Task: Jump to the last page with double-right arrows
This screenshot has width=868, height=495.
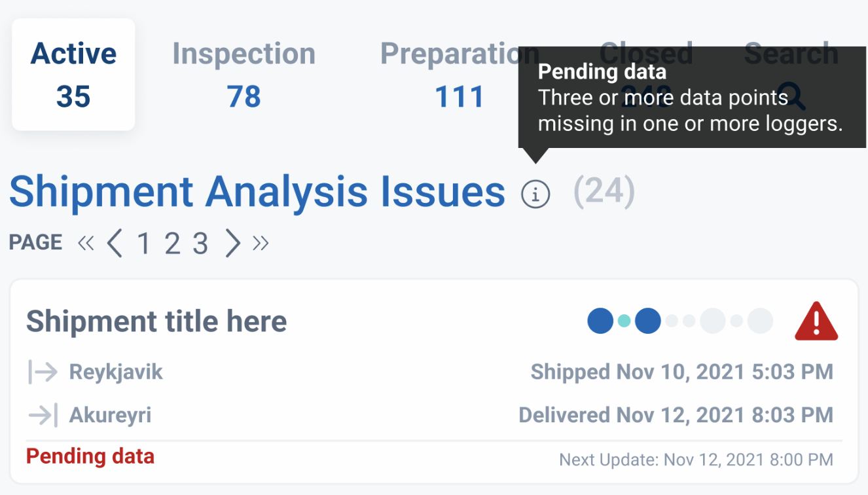Action: 261,244
